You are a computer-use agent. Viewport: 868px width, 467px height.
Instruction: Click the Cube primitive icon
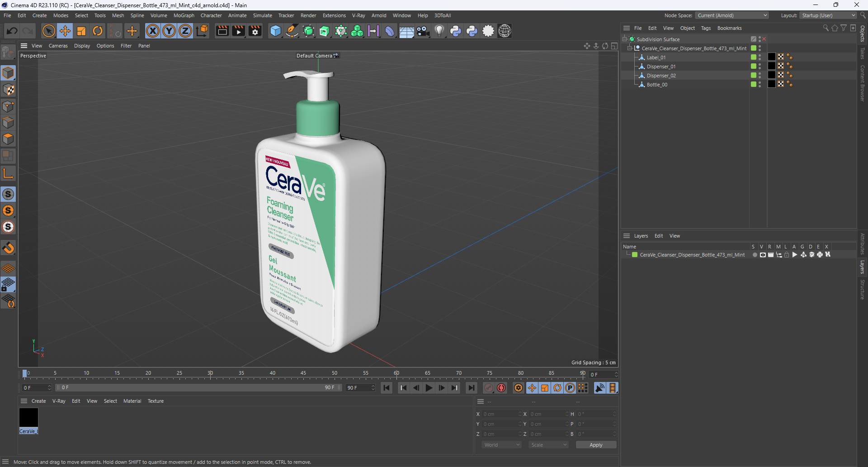coord(275,31)
